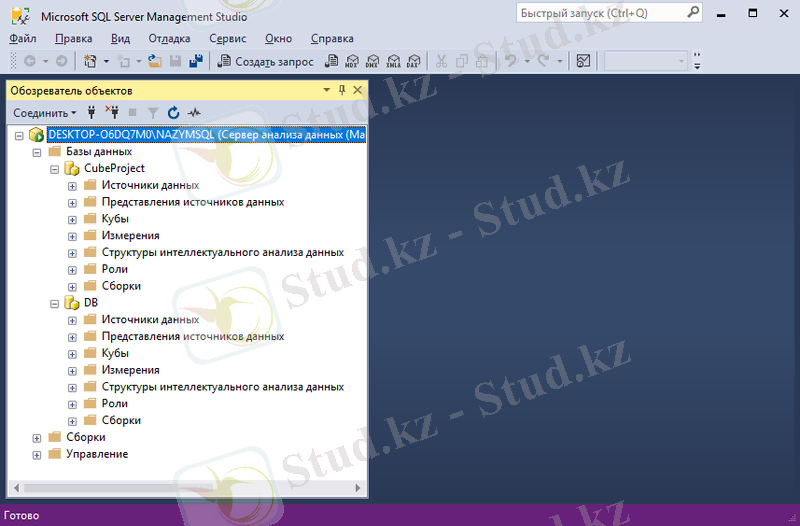Click the Создать запрос button
This screenshot has height=526, width=800.
265,61
